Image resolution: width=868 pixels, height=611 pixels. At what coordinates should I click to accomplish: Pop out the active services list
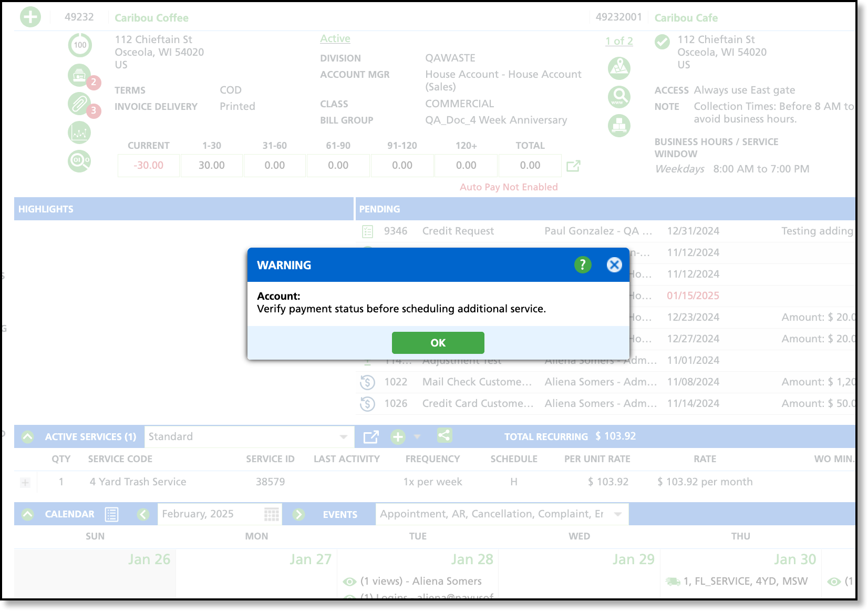point(371,437)
